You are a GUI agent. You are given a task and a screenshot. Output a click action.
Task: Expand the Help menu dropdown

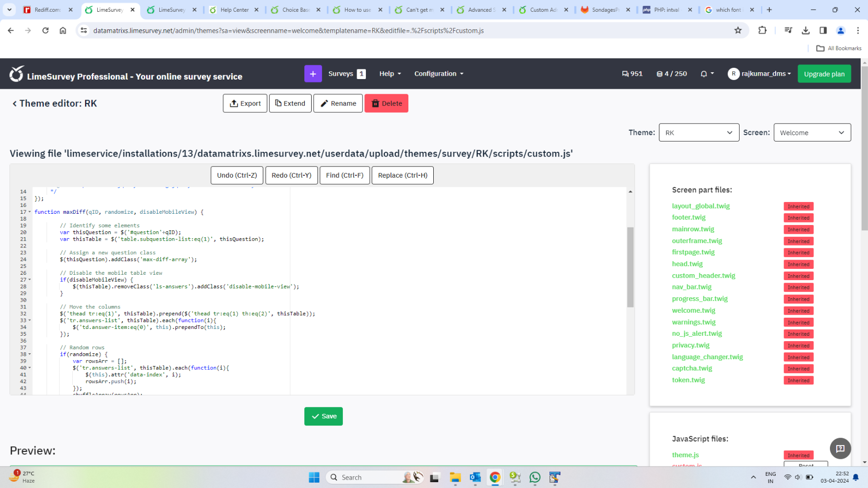[x=390, y=74]
